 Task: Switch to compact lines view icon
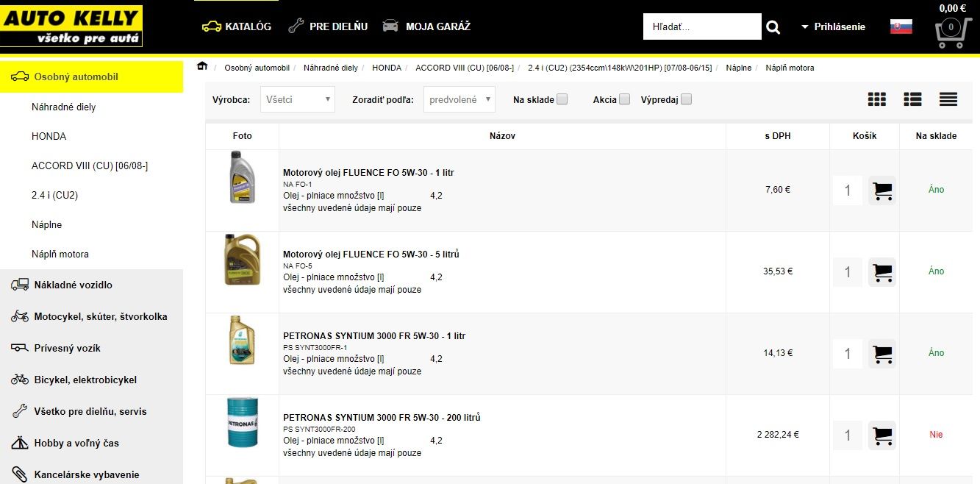pos(948,99)
